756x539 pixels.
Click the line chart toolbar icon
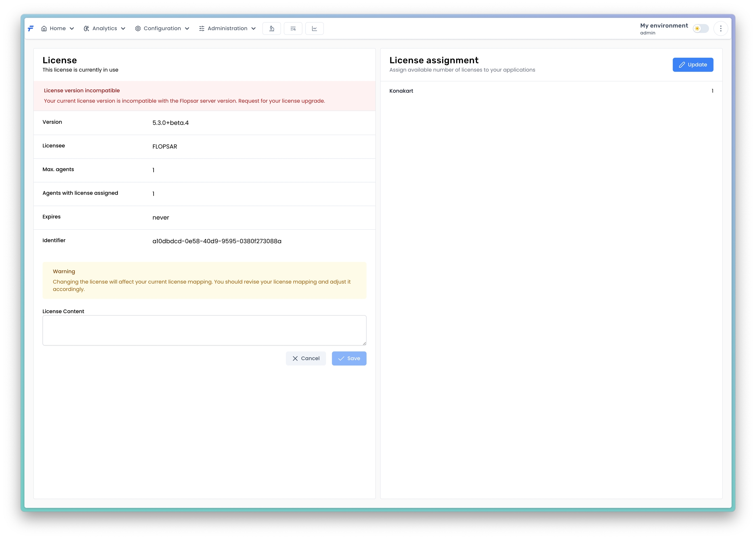[314, 29]
